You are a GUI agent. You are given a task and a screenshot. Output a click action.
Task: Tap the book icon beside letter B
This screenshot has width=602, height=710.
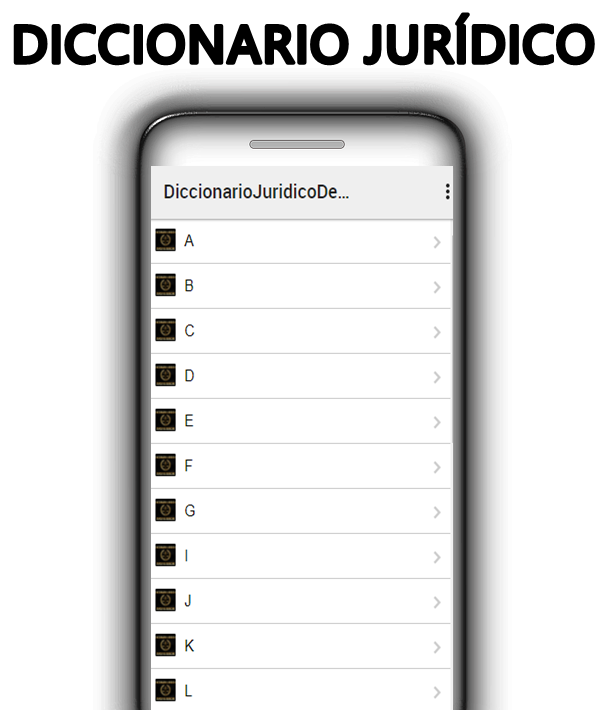165,285
